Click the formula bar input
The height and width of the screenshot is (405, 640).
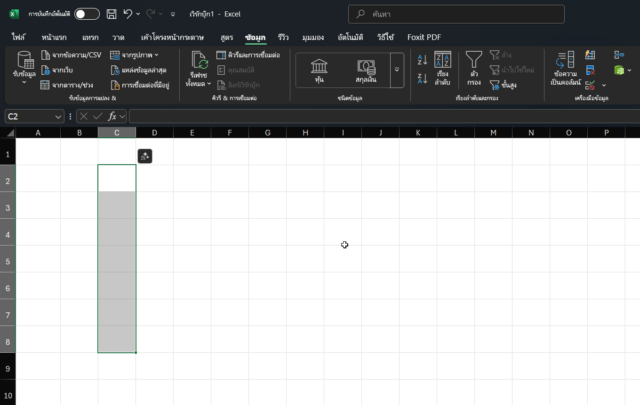pos(384,116)
